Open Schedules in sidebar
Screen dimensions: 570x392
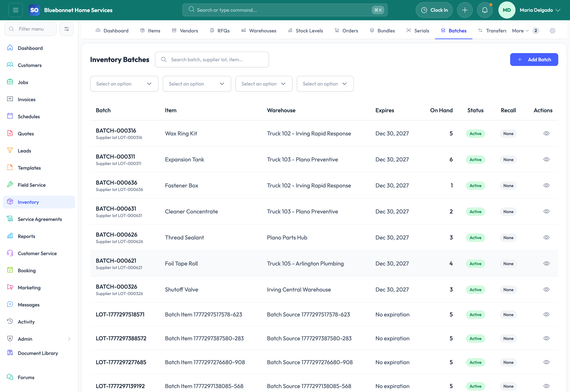click(x=39, y=117)
